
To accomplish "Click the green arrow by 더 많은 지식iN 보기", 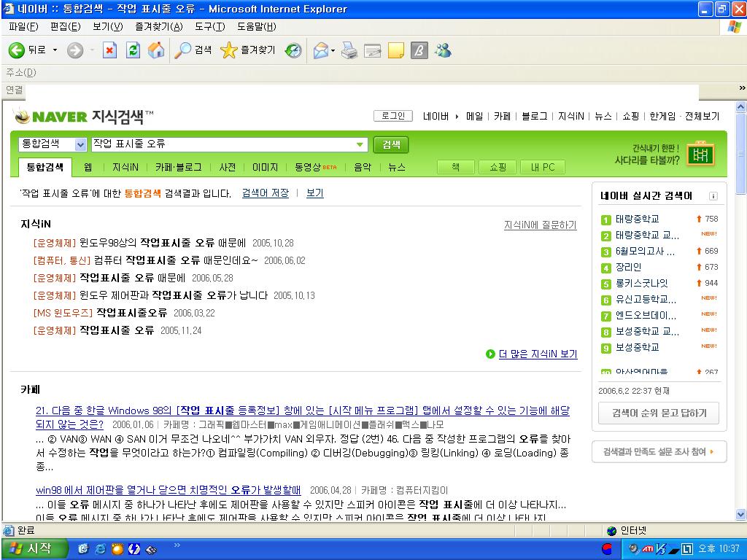I will tap(490, 354).
